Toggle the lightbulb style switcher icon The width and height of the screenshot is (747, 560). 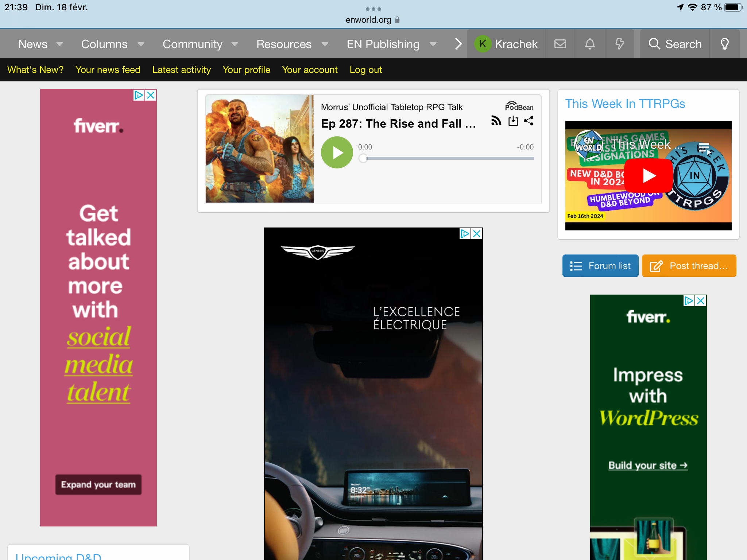(724, 44)
